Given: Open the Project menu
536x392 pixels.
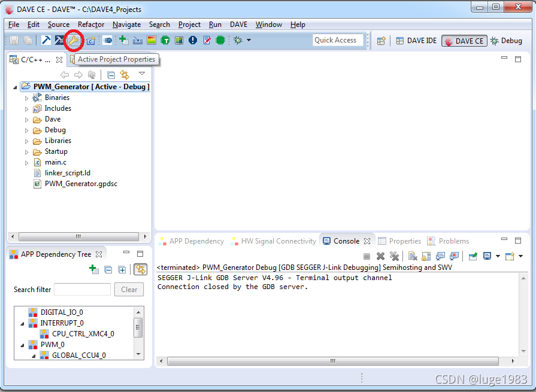Looking at the screenshot, I should coord(189,25).
